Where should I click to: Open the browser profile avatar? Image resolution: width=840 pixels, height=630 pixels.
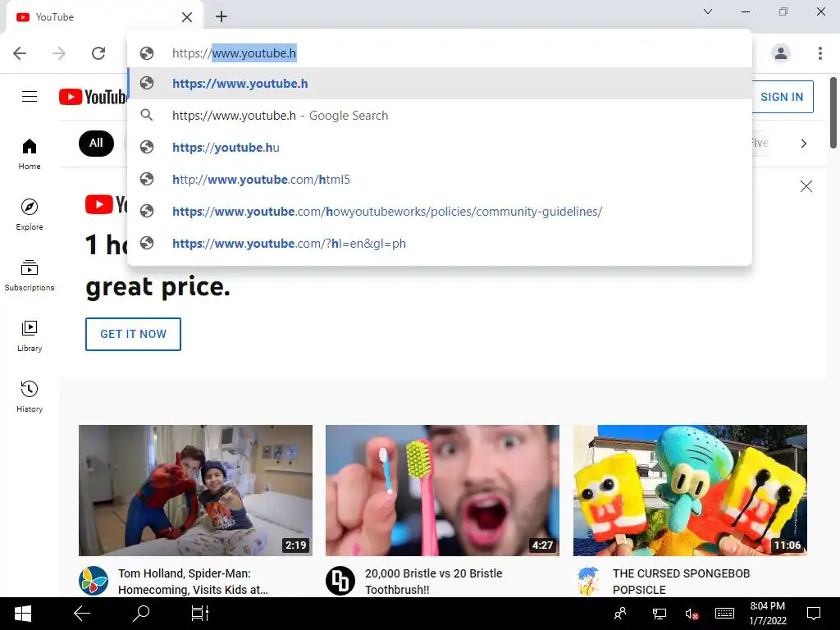pos(781,53)
